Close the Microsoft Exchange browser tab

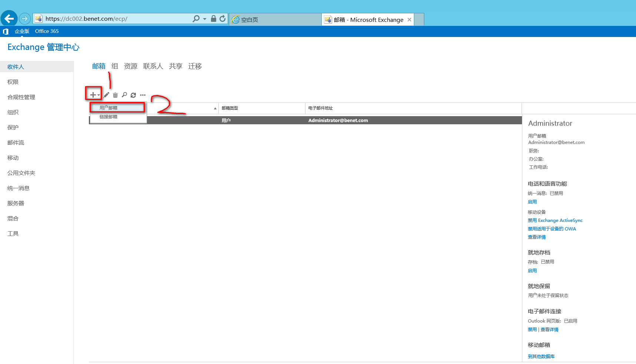pyautogui.click(x=409, y=20)
